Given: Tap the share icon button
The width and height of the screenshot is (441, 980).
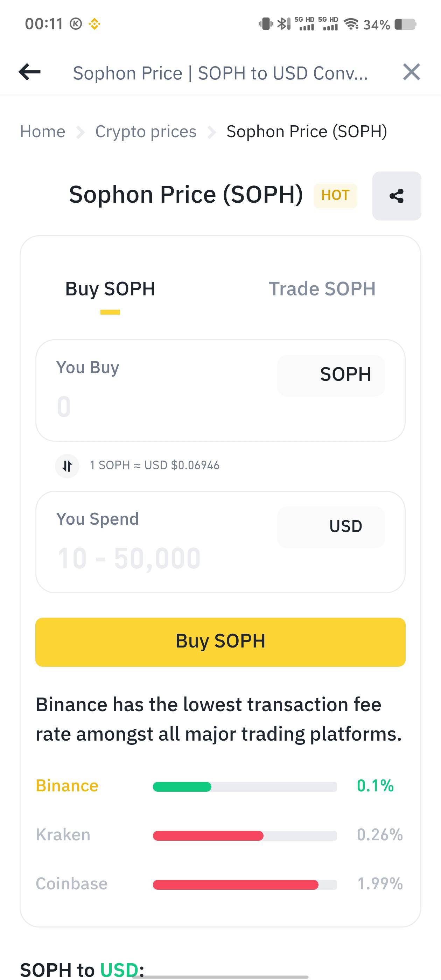Looking at the screenshot, I should (x=397, y=196).
